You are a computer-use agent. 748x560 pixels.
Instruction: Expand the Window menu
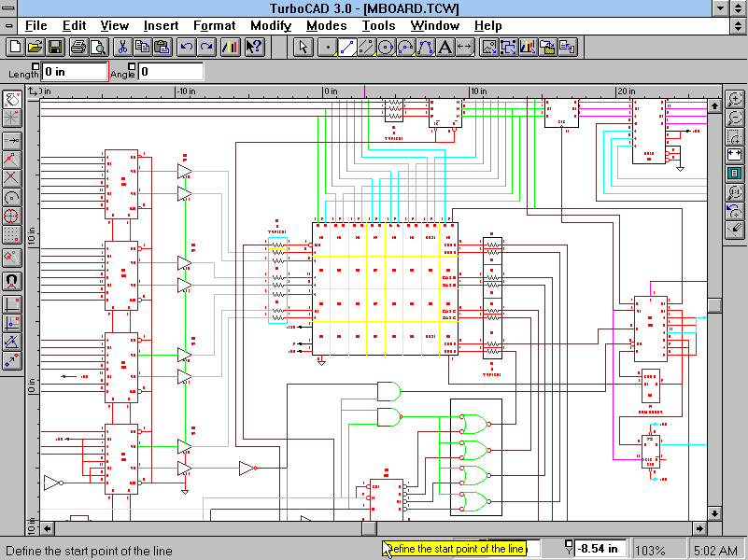click(434, 25)
